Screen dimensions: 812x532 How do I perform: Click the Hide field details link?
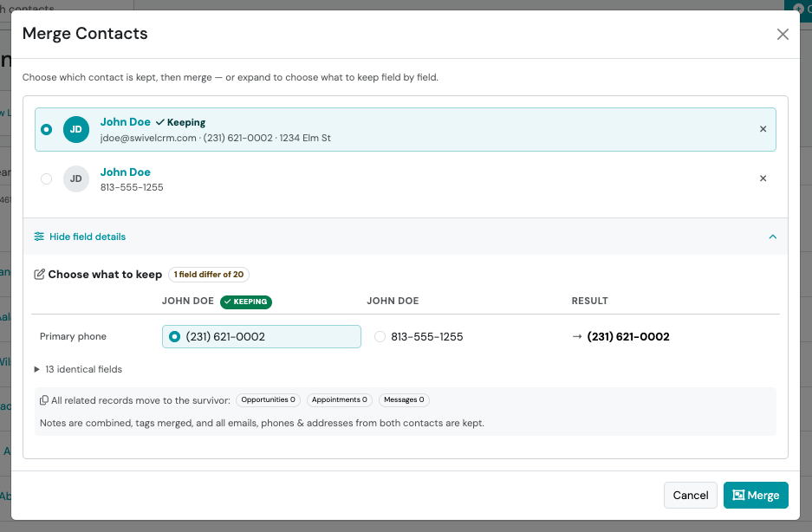(88, 237)
